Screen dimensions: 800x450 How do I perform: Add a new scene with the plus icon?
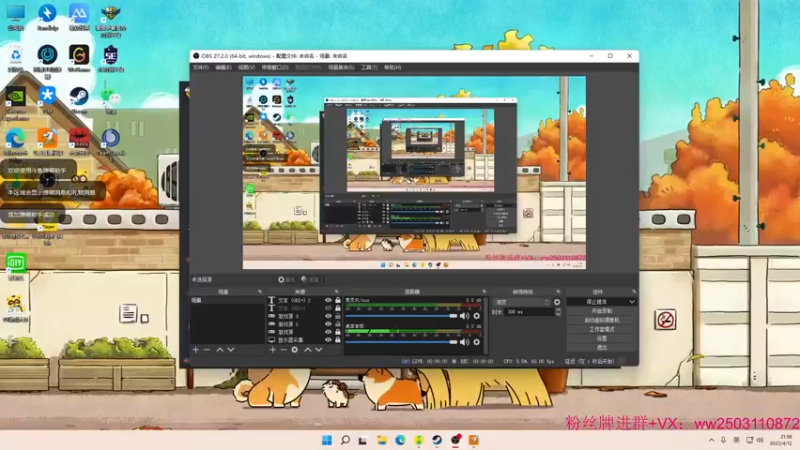pos(196,350)
